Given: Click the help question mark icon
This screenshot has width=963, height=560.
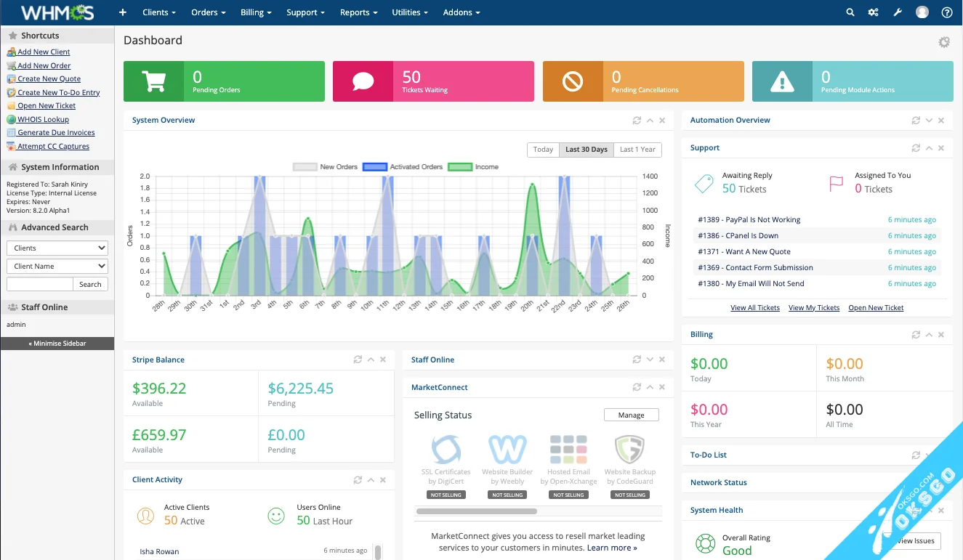Looking at the screenshot, I should 946,12.
